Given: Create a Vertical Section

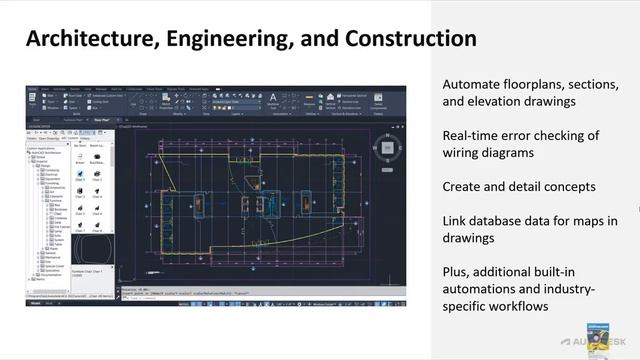Looking at the screenshot, I should pos(331,100).
